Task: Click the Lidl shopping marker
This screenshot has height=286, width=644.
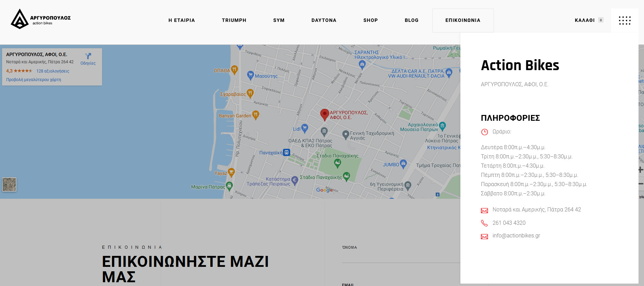Action: pyautogui.click(x=305, y=129)
